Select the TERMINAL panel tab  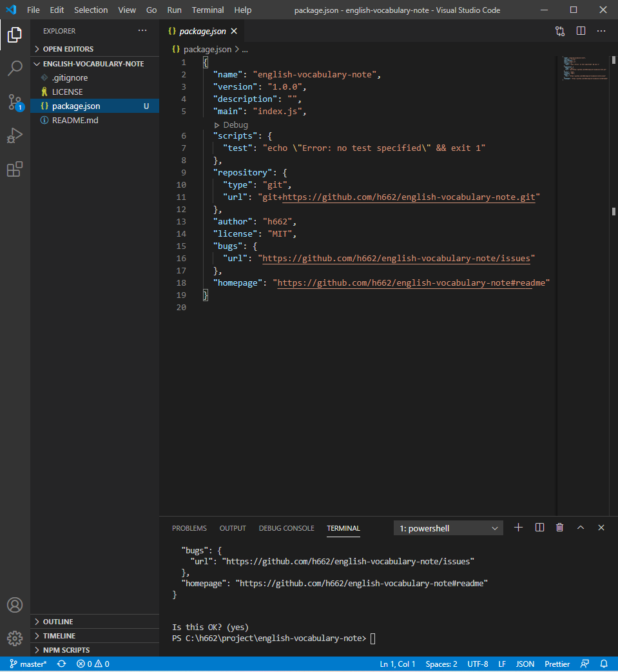click(x=343, y=528)
